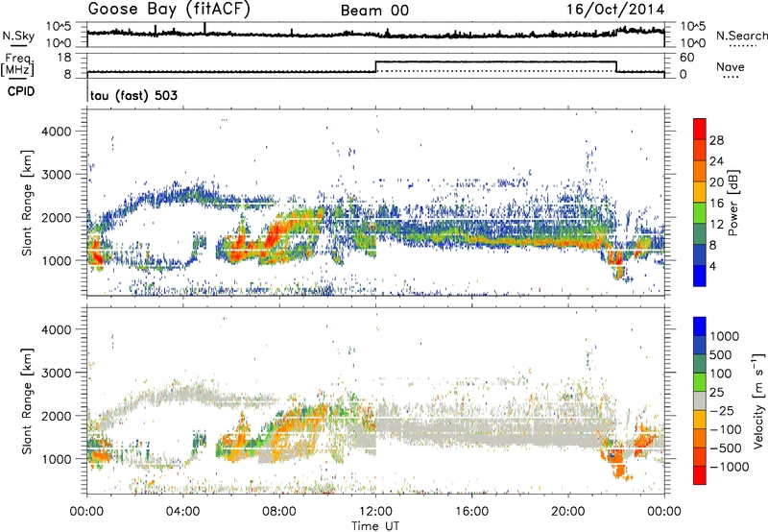
Task: Pick the yellow 16–20 dB power swatch
Action: pos(700,192)
